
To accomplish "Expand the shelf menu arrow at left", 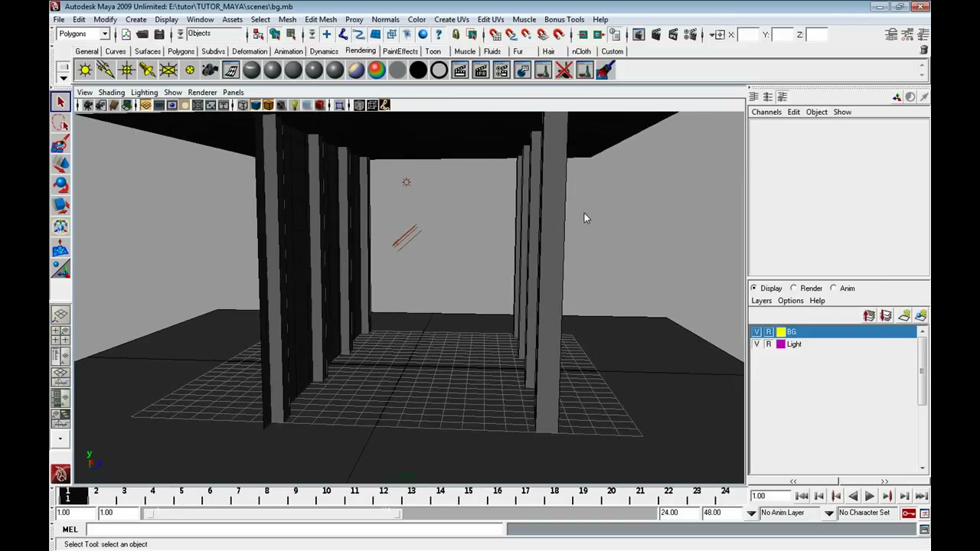I will pyautogui.click(x=64, y=77).
